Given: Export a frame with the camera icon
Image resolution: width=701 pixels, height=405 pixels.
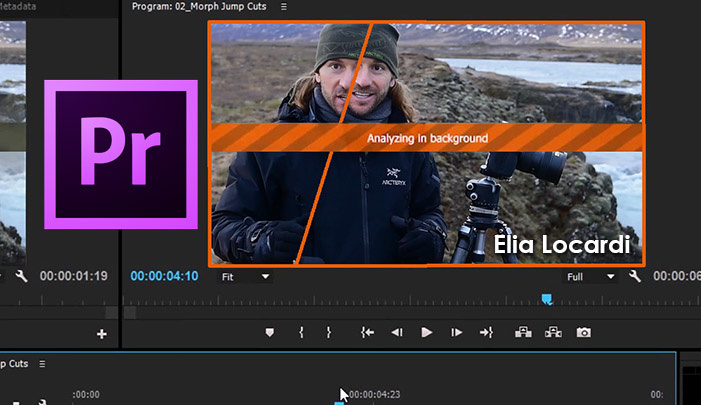Looking at the screenshot, I should pyautogui.click(x=583, y=332).
